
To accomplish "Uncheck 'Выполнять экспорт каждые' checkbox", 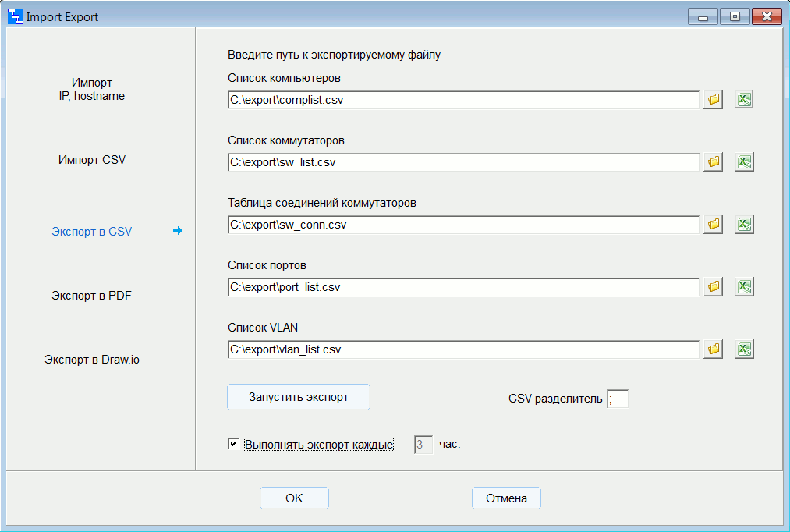I will pyautogui.click(x=233, y=444).
